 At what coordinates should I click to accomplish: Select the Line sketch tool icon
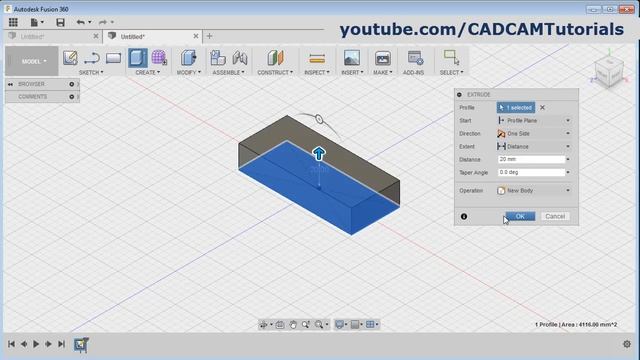pyautogui.click(x=92, y=58)
